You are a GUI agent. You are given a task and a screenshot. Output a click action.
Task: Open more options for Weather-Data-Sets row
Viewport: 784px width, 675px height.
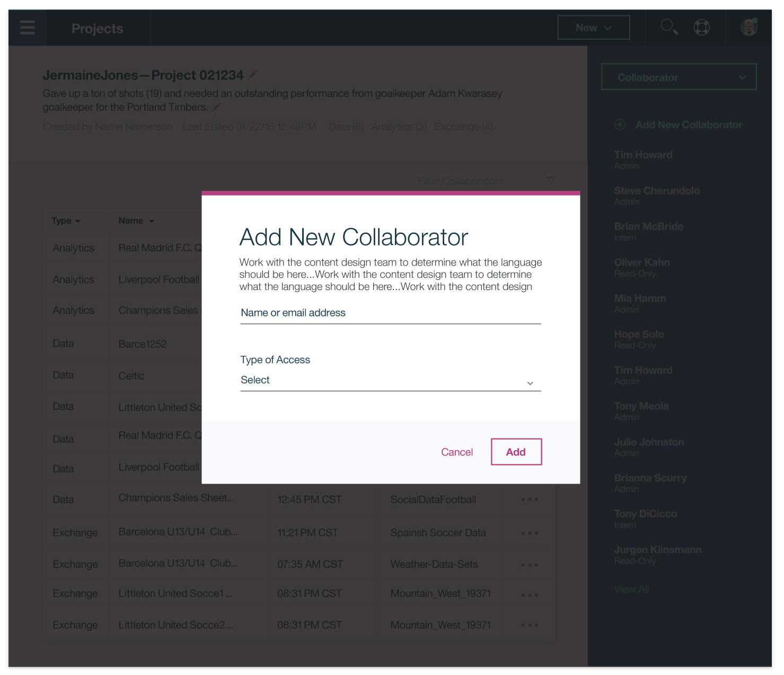[x=530, y=565]
